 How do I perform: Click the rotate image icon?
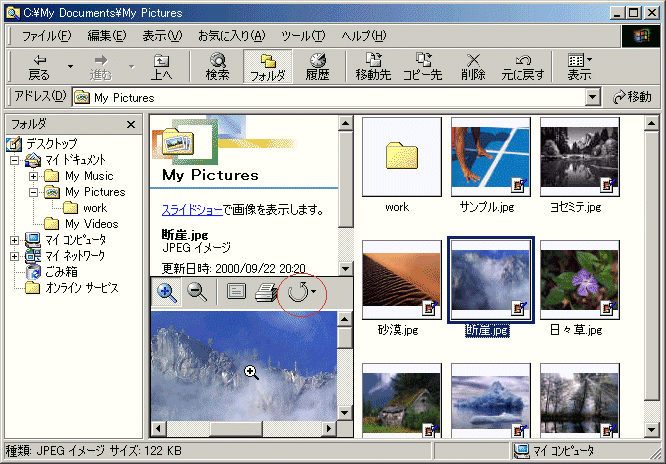pos(297,292)
